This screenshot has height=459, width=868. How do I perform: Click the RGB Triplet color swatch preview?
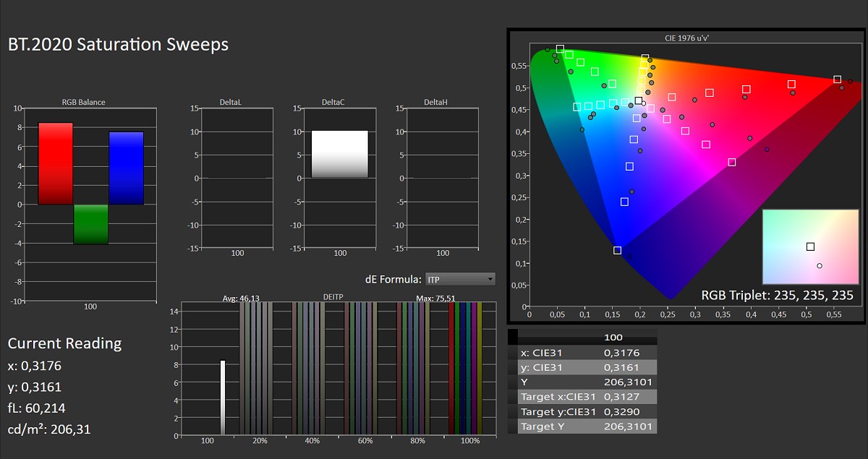[809, 247]
